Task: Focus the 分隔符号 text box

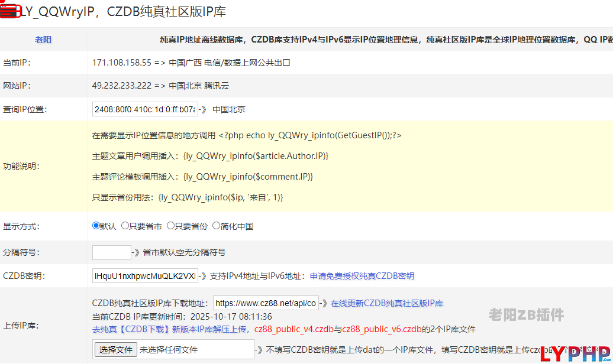Action: coord(111,252)
